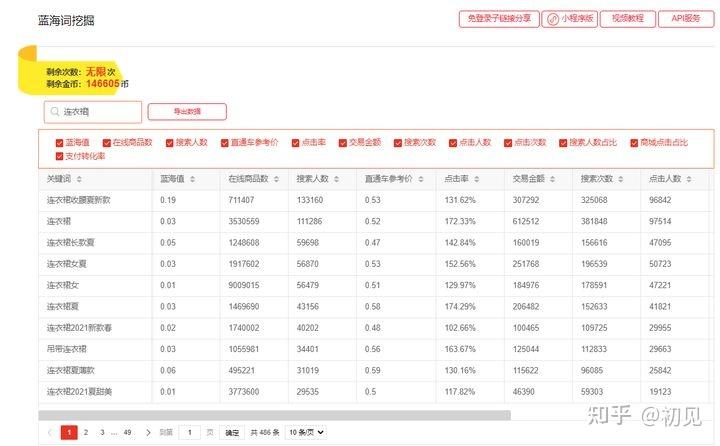This screenshot has width=720, height=446.
Task: Click keyword cell 连衣裙夏薄款
Action: click(70, 370)
